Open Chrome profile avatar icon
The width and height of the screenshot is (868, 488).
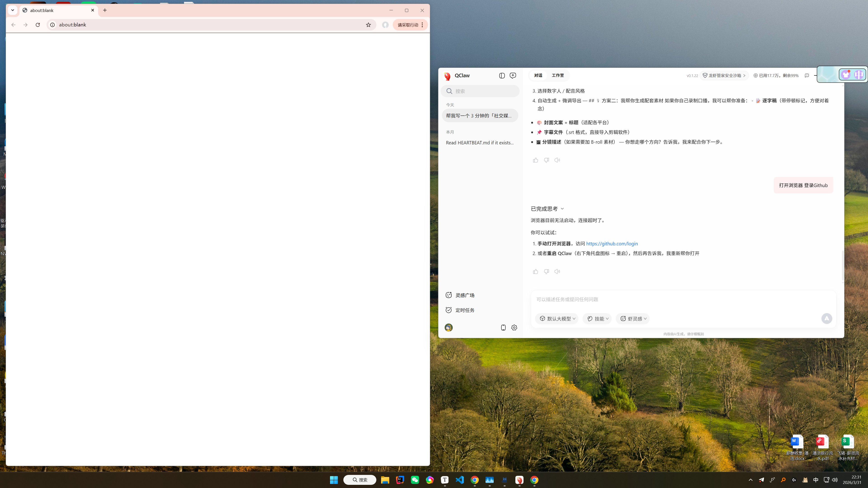click(385, 25)
